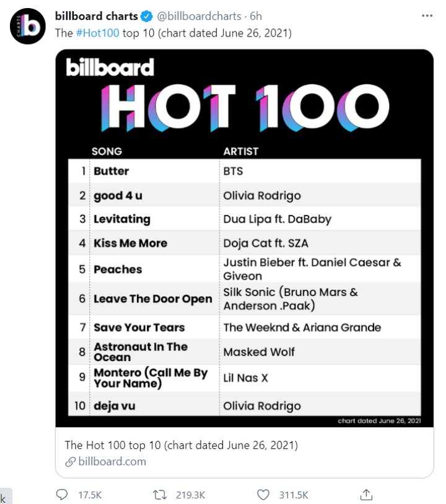This screenshot has height=504, width=446.
Task: Click the heart icon on the tweet
Action: coord(262,494)
